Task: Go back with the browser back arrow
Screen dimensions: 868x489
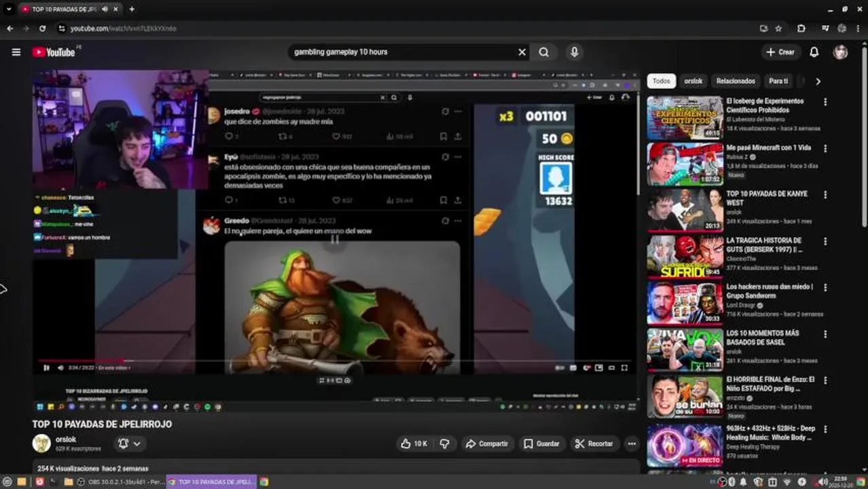Action: click(10, 29)
